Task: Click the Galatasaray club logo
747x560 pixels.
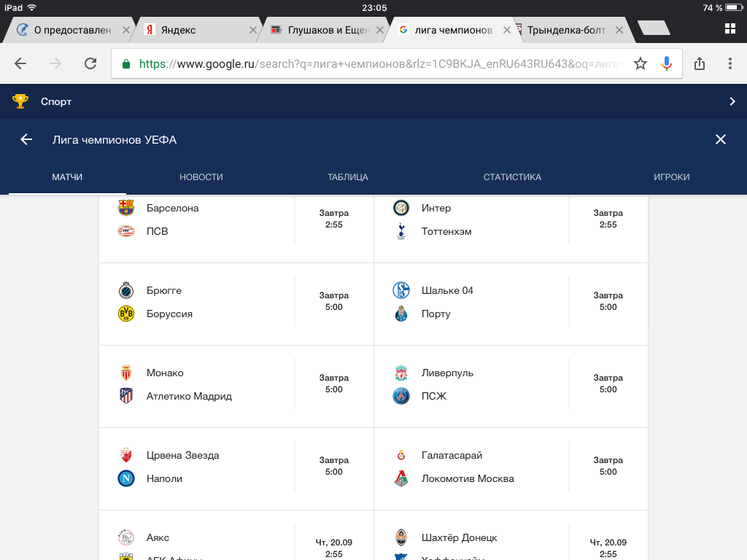Action: [x=401, y=455]
